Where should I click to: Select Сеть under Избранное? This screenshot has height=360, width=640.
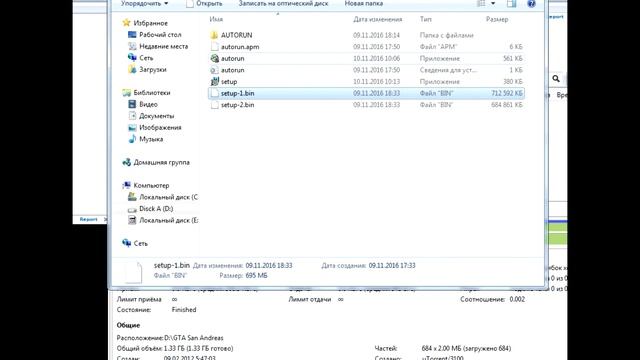tap(146, 58)
